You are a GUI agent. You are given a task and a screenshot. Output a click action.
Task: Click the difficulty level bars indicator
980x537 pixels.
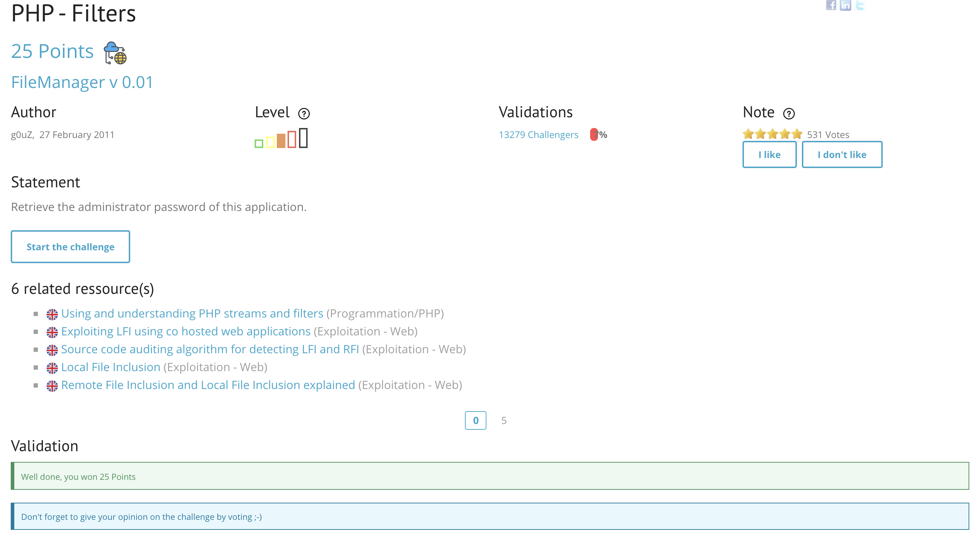coord(281,138)
